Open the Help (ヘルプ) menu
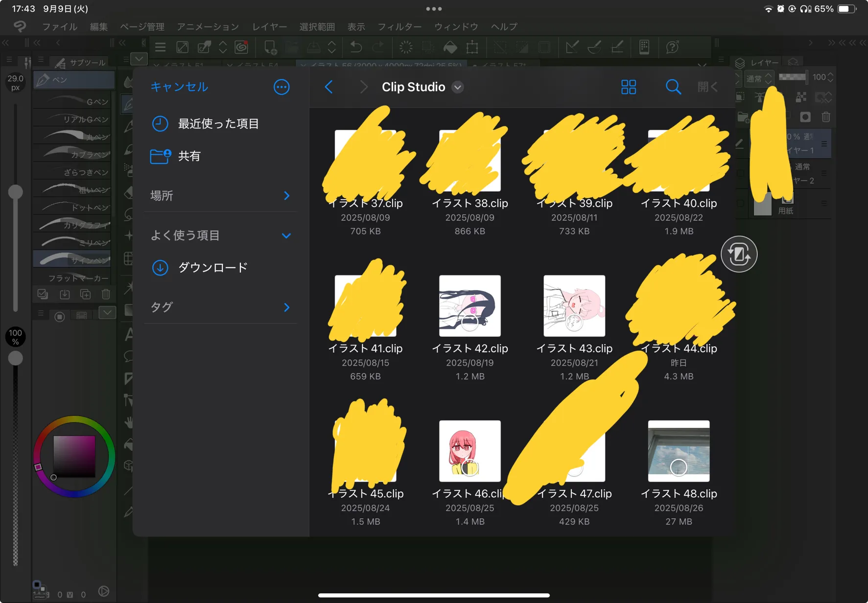 504,26
